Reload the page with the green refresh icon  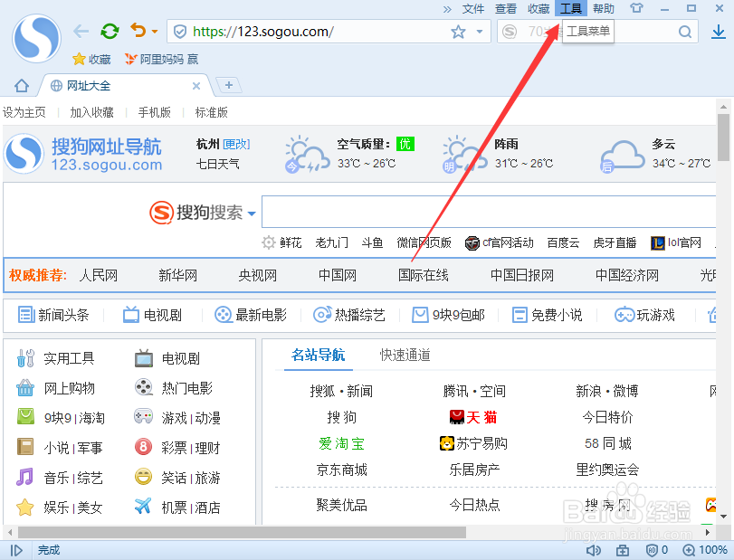coord(110,32)
